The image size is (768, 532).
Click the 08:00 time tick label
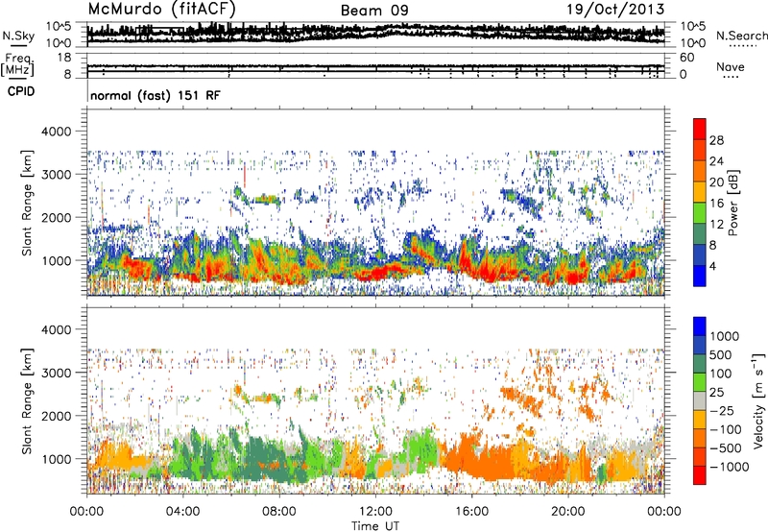(279, 512)
